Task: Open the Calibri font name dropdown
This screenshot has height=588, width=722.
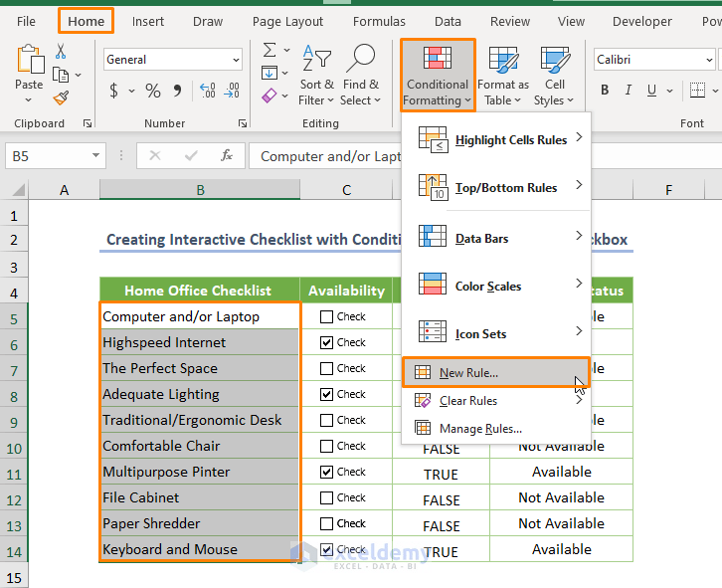Action: click(709, 60)
